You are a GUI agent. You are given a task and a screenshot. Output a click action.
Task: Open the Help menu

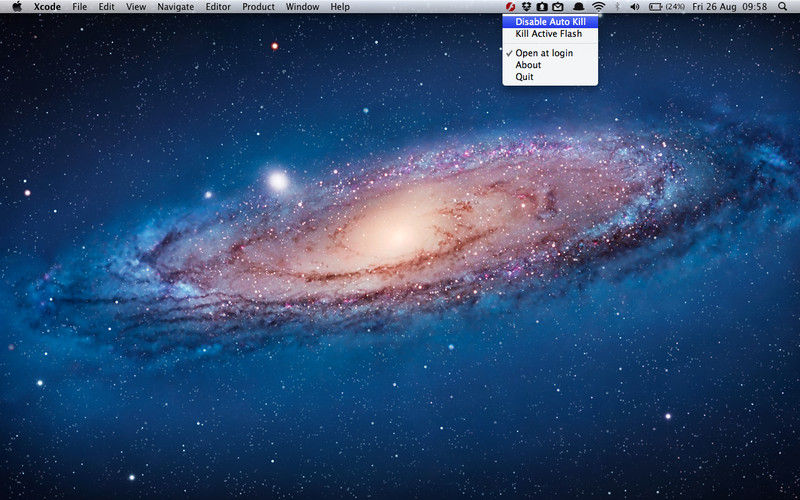tap(340, 7)
